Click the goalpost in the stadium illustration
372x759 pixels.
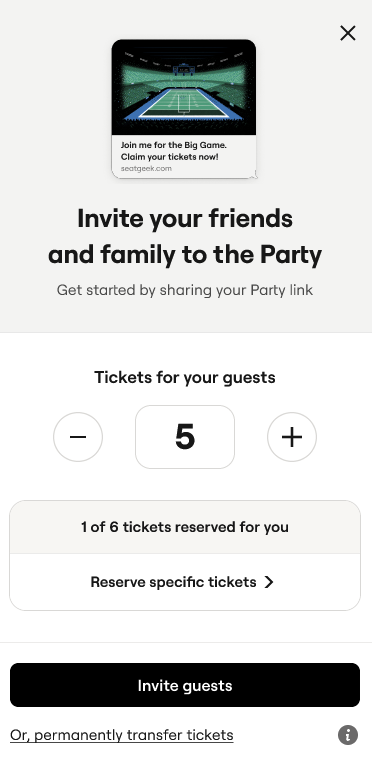pos(183,103)
